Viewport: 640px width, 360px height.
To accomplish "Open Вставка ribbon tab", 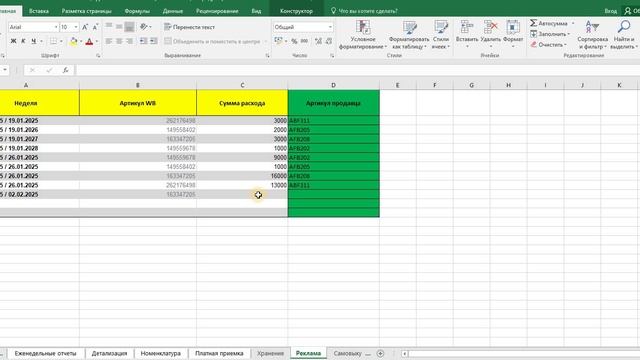I will 39,11.
